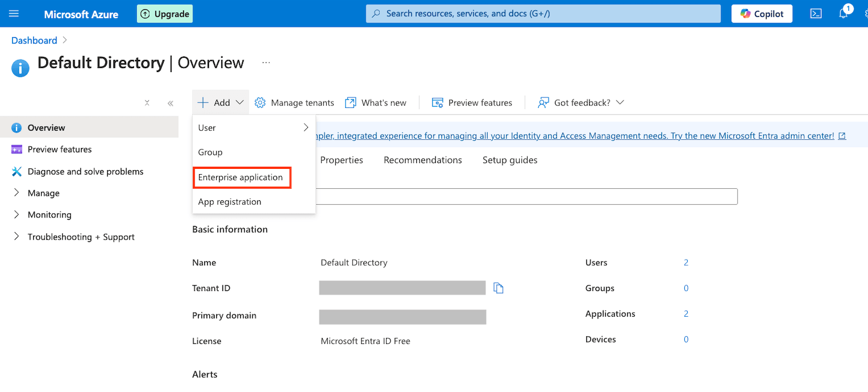Expand the User submenu
Image resolution: width=868 pixels, height=392 pixels.
(x=254, y=128)
